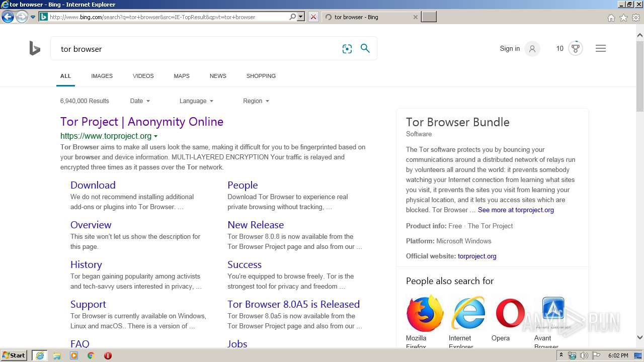The height and width of the screenshot is (362, 644).
Task: Click the network tray icon
Action: 572,355
